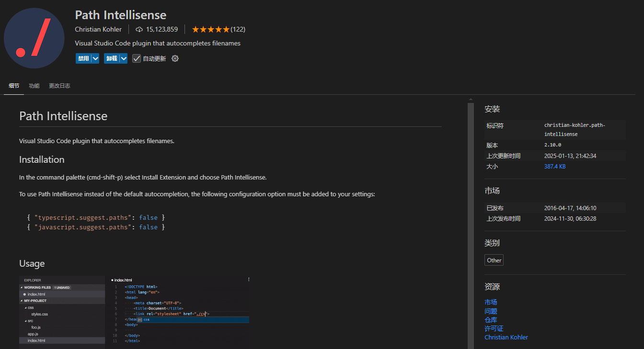Click the 安装 section heading
Viewport: 644px width, 349px height.
pos(492,109)
